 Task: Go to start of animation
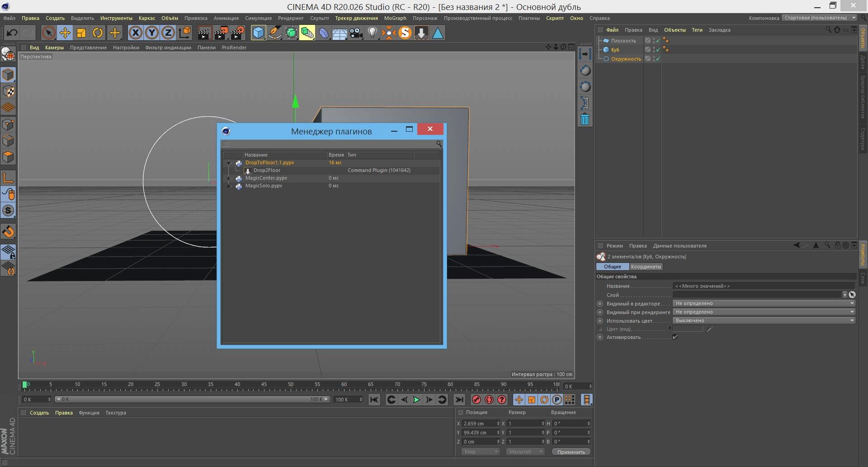pyautogui.click(x=374, y=400)
